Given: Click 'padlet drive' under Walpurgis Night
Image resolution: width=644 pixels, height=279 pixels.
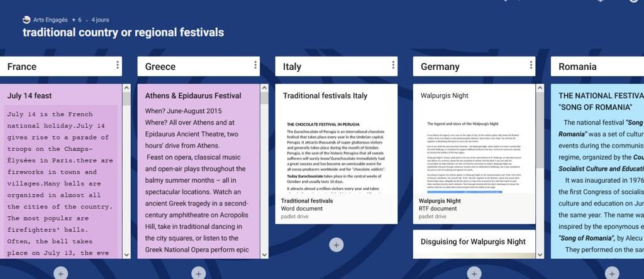Looking at the screenshot, I should (x=433, y=216).
